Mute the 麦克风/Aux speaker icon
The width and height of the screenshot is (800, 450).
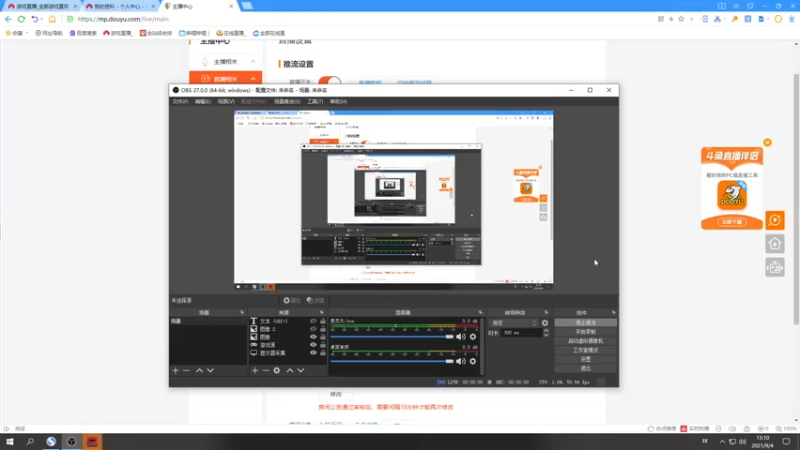(461, 337)
